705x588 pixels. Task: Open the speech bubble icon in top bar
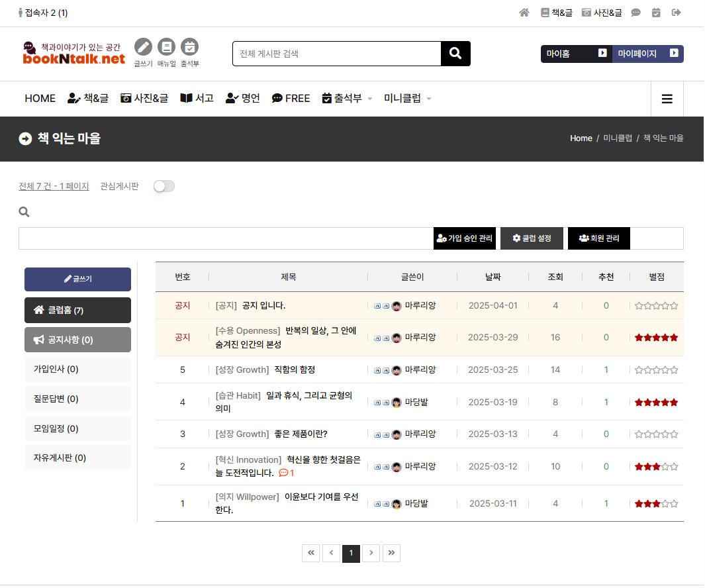click(x=635, y=13)
